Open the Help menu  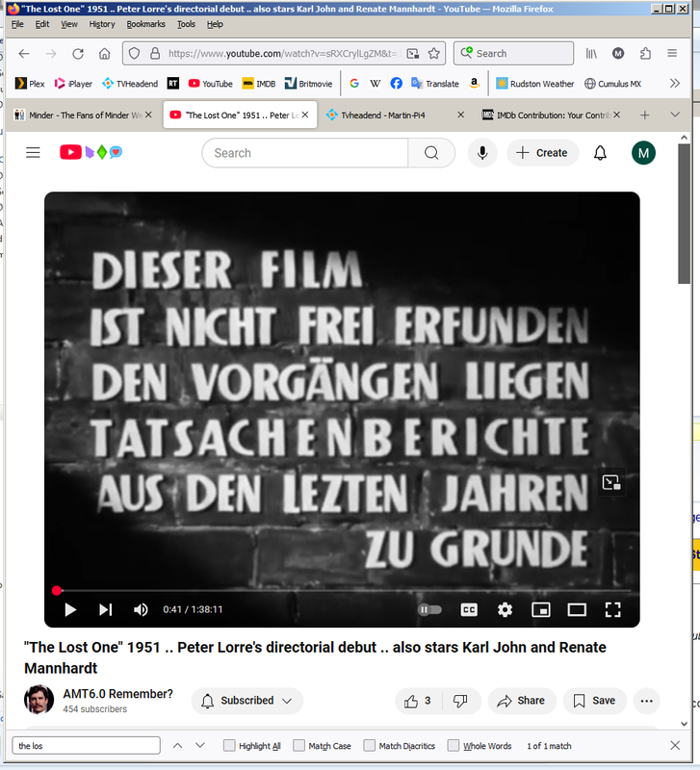[215, 24]
